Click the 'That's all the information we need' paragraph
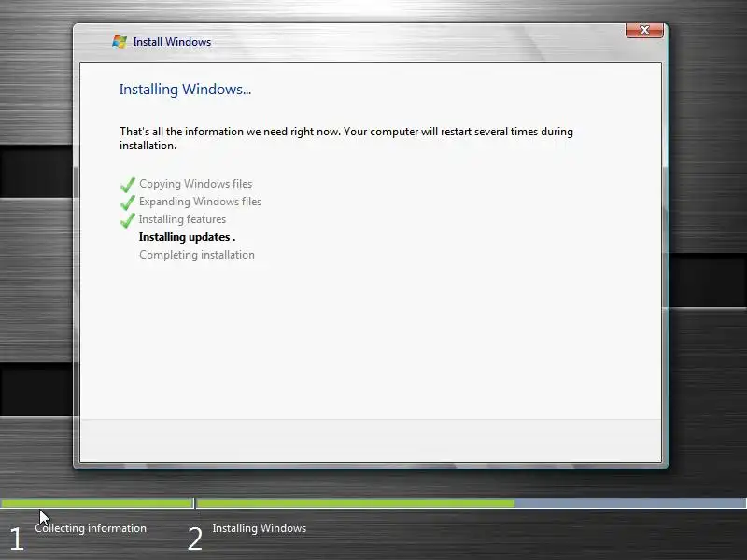 (x=346, y=138)
